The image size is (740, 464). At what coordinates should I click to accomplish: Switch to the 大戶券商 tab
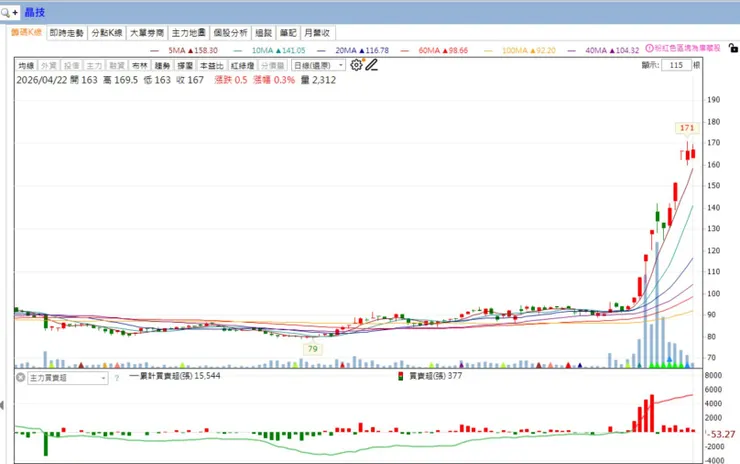click(x=147, y=33)
